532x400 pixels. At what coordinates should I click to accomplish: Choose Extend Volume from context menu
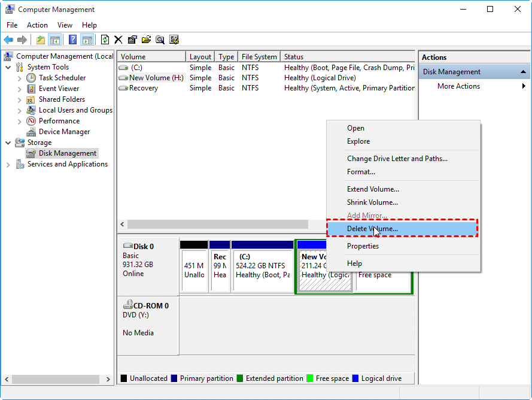tap(403, 189)
